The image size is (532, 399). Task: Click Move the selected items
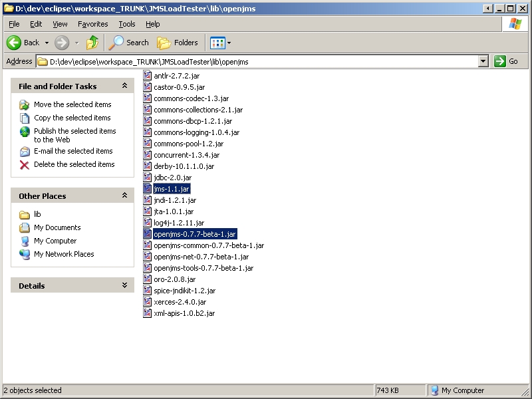[x=72, y=104]
